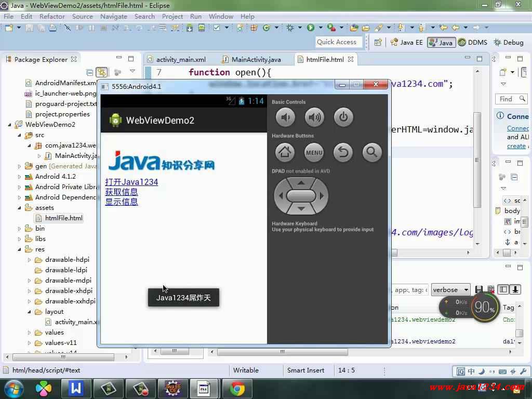Switch to MainActivity.java editor tab
The height and width of the screenshot is (399, 532).
[x=252, y=59]
